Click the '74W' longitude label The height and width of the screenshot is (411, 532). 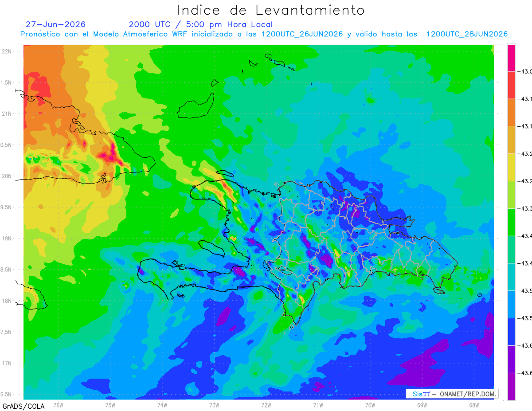[162, 405]
